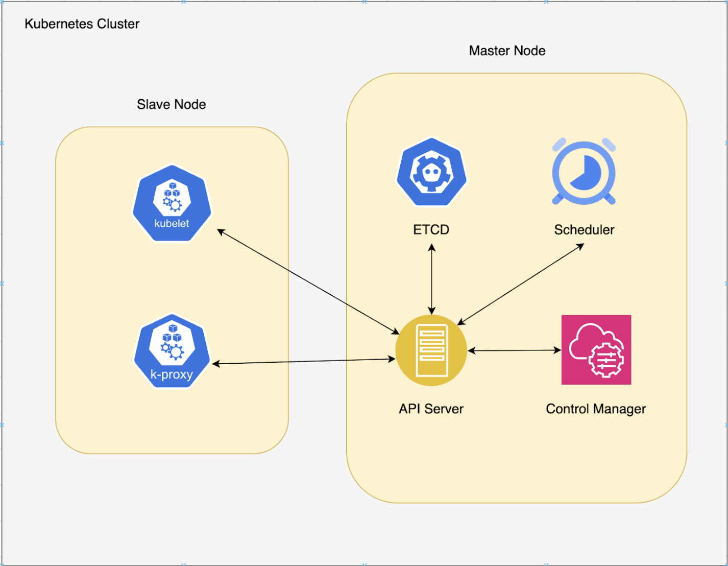Select the Scheduler text label
This screenshot has width=728, height=566.
point(584,230)
